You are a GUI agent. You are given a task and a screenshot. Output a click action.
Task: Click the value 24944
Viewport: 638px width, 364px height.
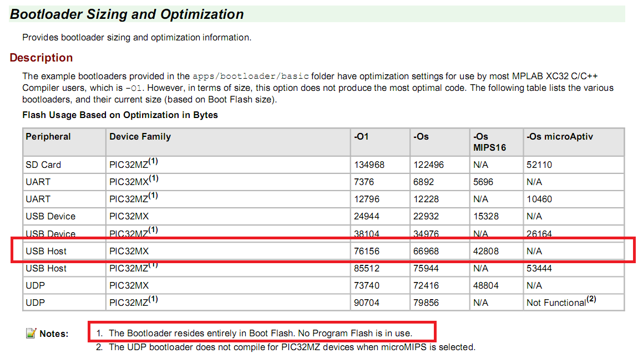click(367, 216)
